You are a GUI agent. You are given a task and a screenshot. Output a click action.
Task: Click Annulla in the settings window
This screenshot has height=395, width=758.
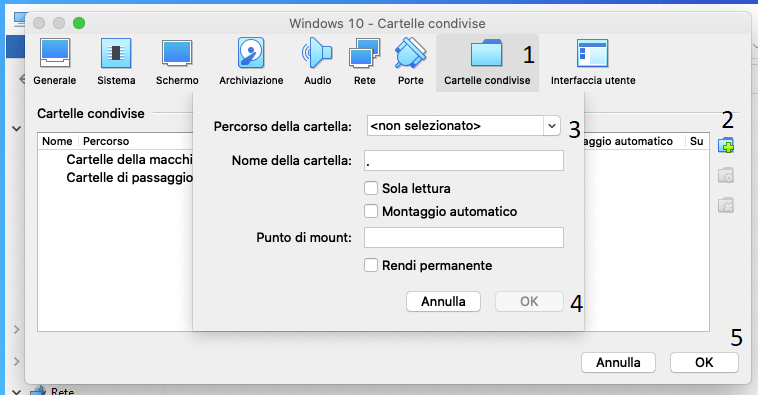(618, 363)
